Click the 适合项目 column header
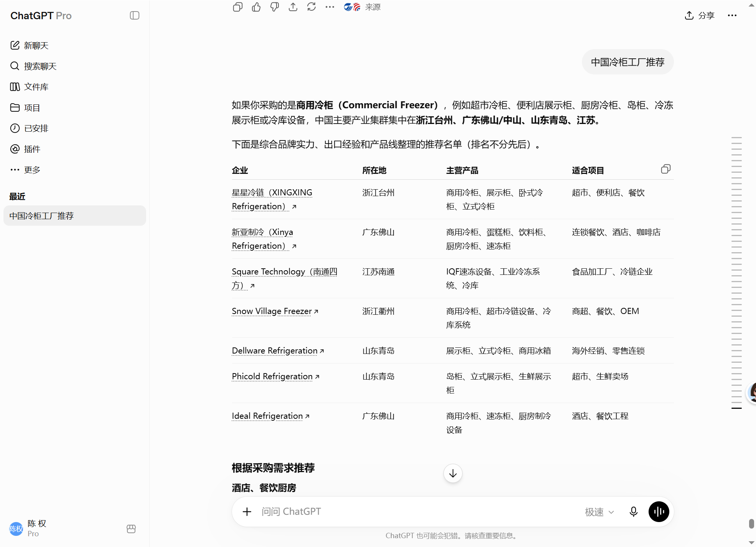 click(588, 170)
